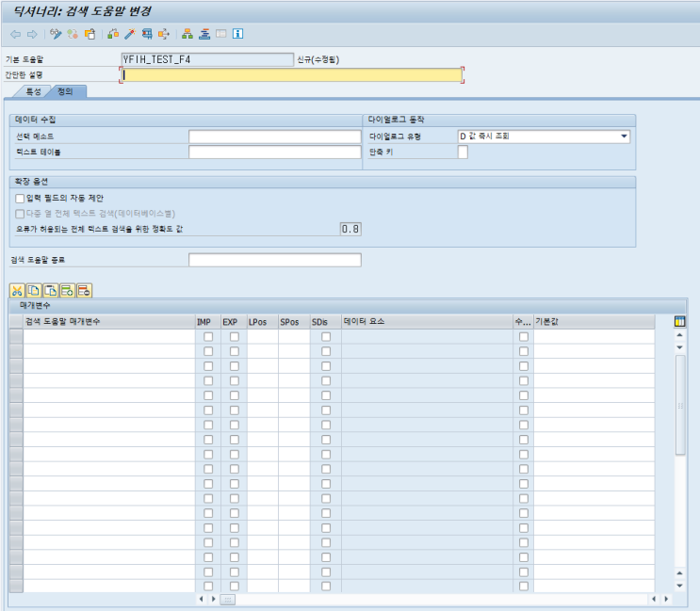
Task: Open the Other Object icon
Action: pyautogui.click(x=90, y=34)
